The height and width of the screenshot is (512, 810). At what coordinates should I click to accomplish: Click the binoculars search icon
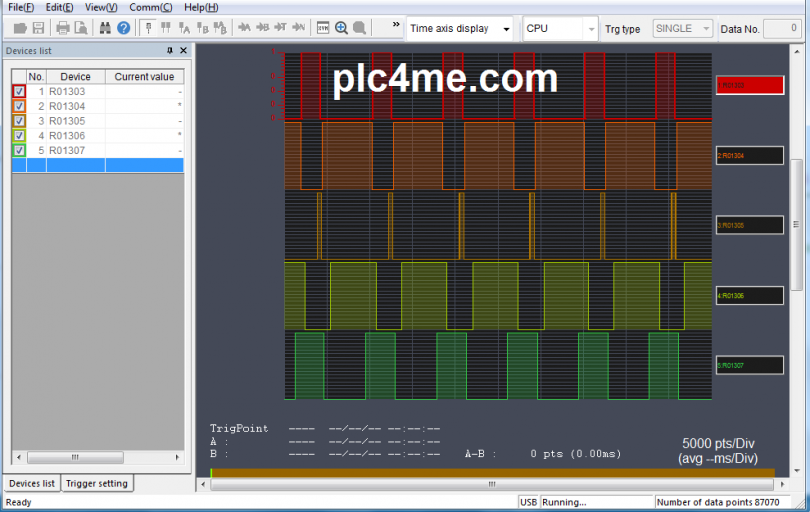pyautogui.click(x=105, y=28)
